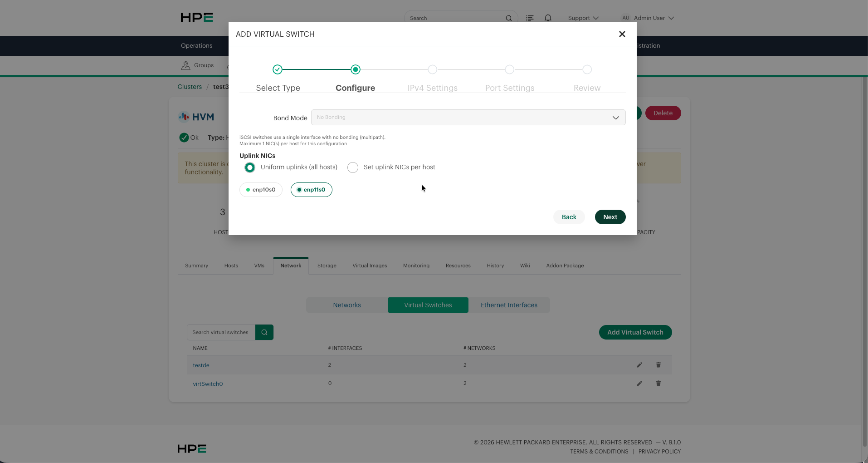Close the Add Virtual Switch dialog

click(x=622, y=34)
